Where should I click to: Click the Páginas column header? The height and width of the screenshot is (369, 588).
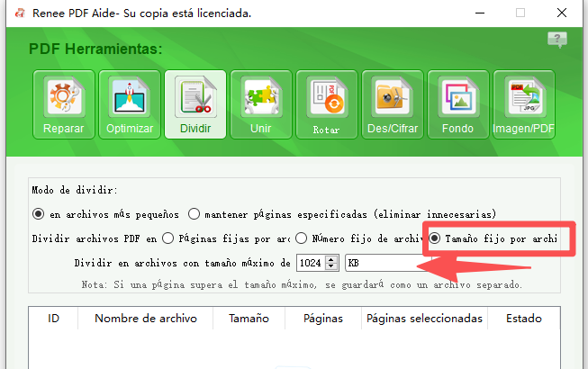point(323,319)
